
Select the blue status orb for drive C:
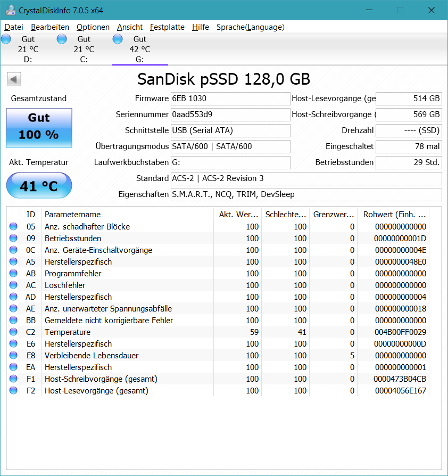62,39
